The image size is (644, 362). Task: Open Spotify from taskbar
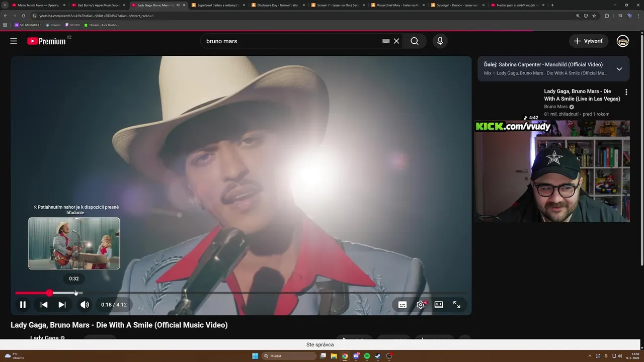coord(367,356)
